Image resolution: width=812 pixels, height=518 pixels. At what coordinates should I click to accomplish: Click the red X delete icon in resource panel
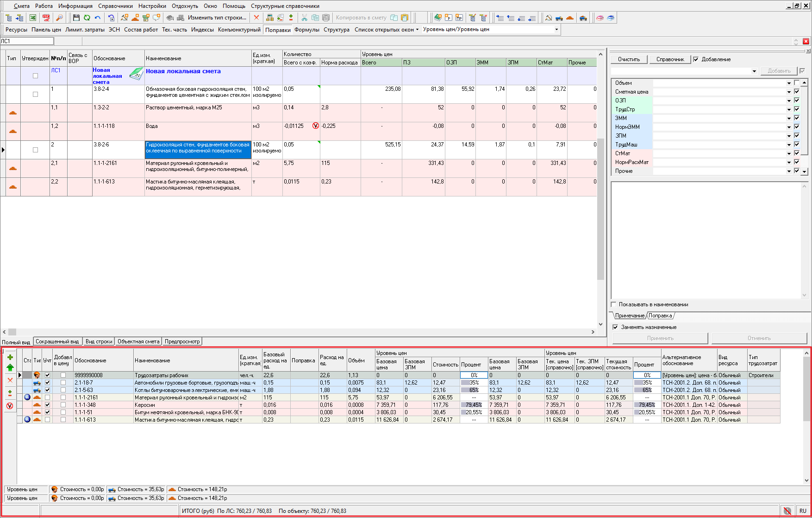pyautogui.click(x=10, y=380)
